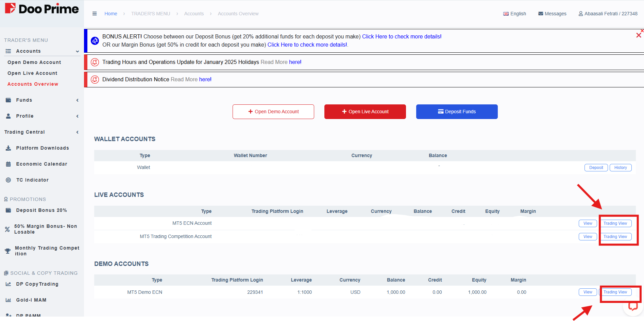Click the live chat bubble icon
Screen dimensions: 644x321
click(633, 306)
